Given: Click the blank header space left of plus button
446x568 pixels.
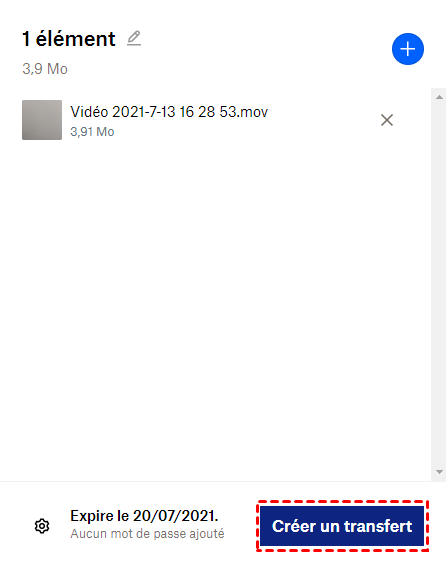Looking at the screenshot, I should click(264, 49).
